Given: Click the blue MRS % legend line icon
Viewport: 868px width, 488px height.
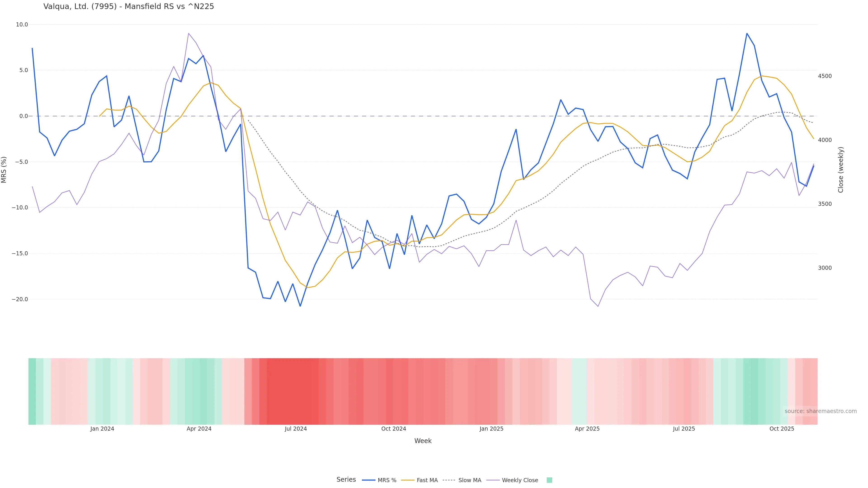Looking at the screenshot, I should point(369,480).
